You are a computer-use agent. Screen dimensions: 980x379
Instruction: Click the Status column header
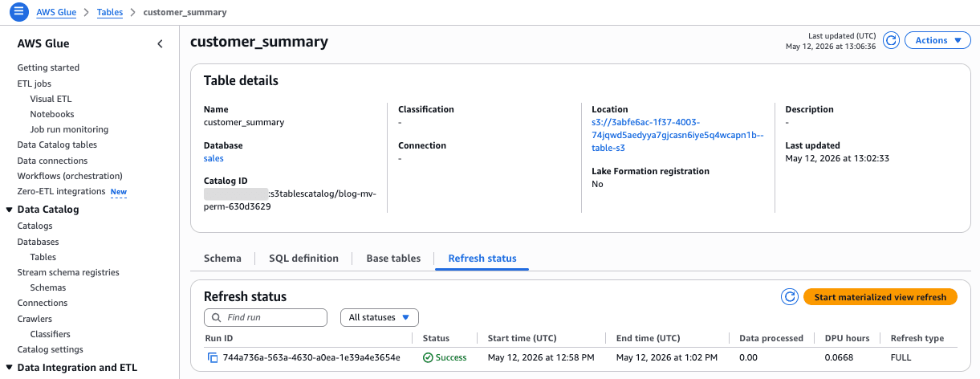click(x=436, y=338)
